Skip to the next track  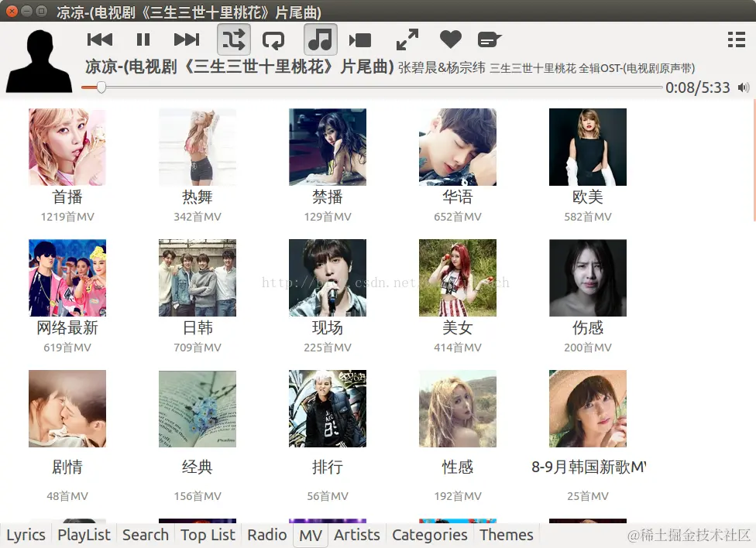coord(187,39)
